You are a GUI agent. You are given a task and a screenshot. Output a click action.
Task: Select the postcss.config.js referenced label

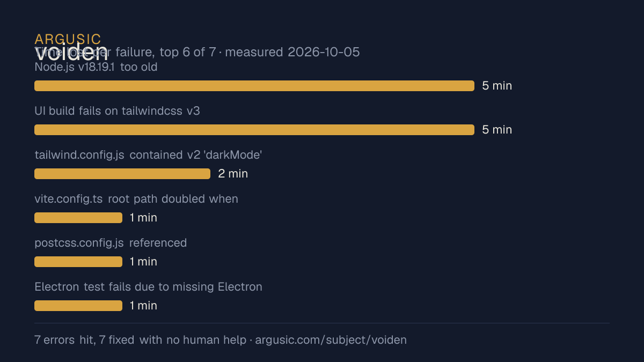coord(111,243)
